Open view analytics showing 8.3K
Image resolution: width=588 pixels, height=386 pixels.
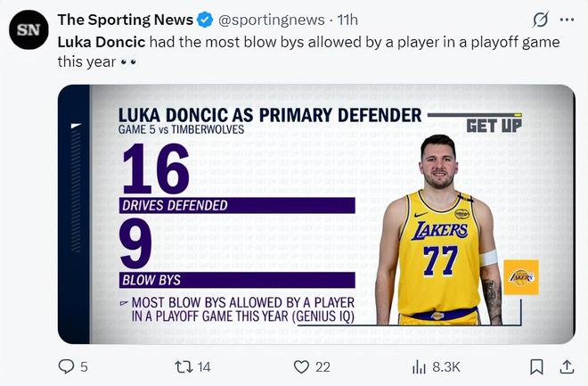pos(419,366)
